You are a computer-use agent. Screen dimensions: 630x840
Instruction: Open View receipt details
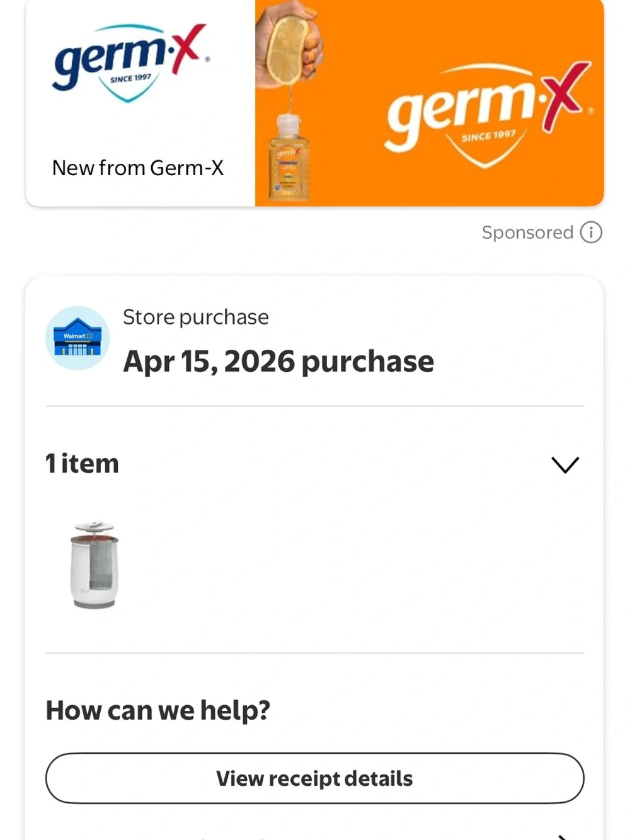coord(314,778)
